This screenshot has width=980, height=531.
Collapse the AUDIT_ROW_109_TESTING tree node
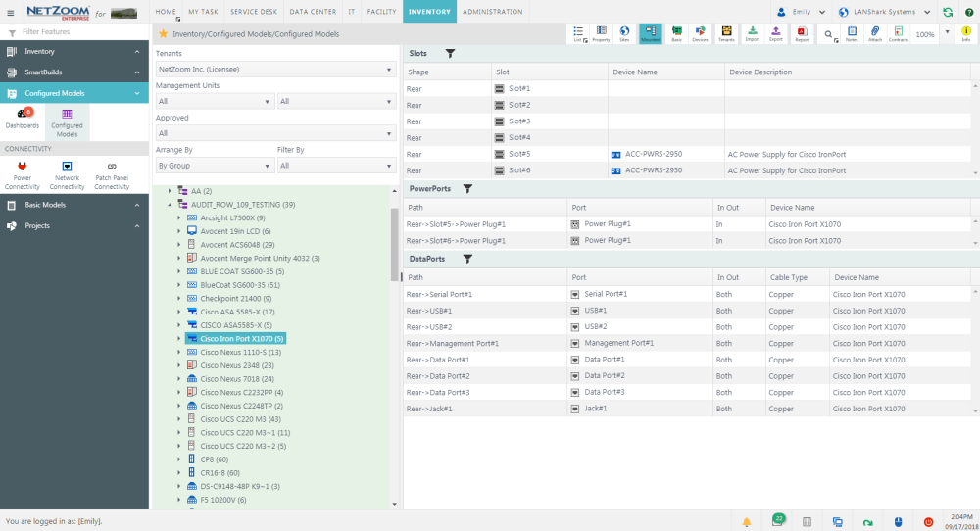point(170,205)
